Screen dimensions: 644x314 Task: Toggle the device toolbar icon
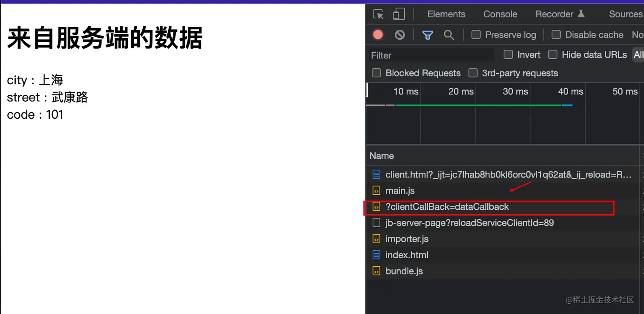[399, 14]
